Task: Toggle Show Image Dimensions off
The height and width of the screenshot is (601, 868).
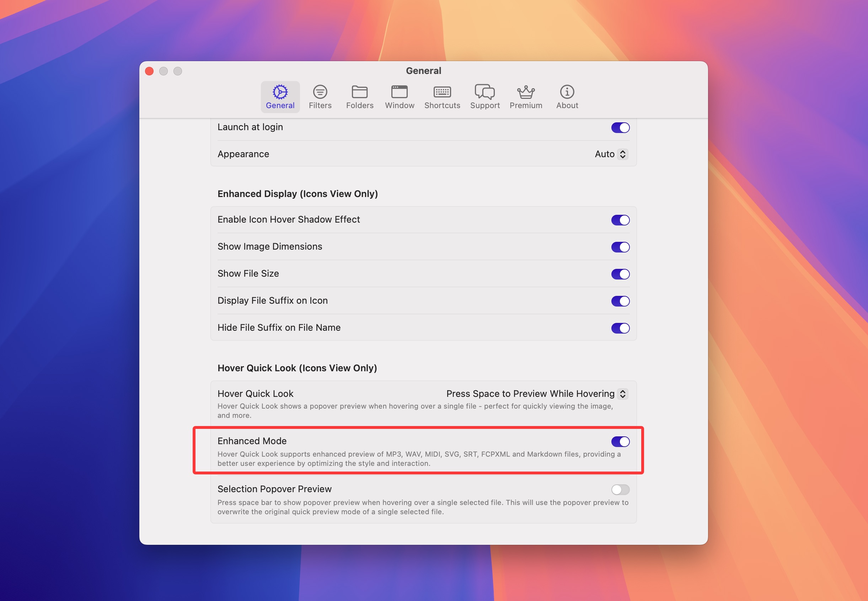Action: 620,247
